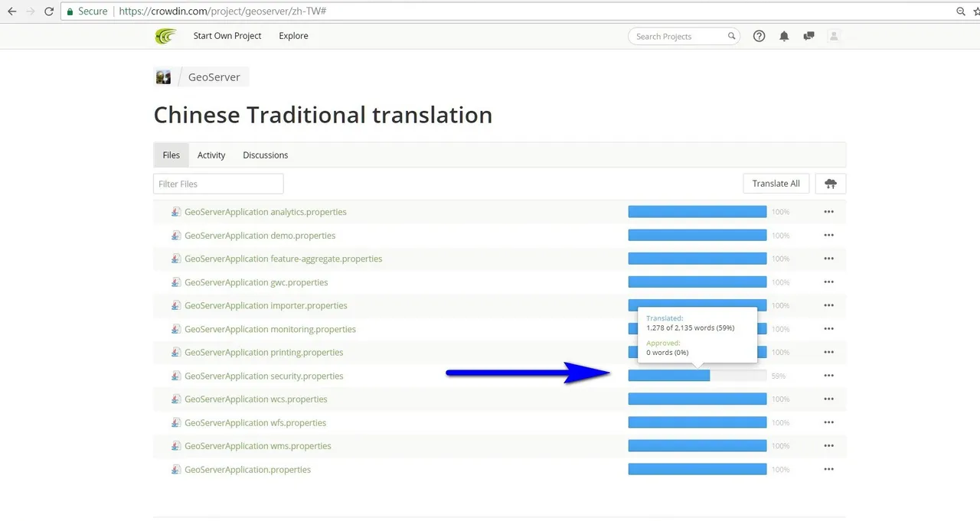Open the more options menu for wms.properties

coord(828,446)
